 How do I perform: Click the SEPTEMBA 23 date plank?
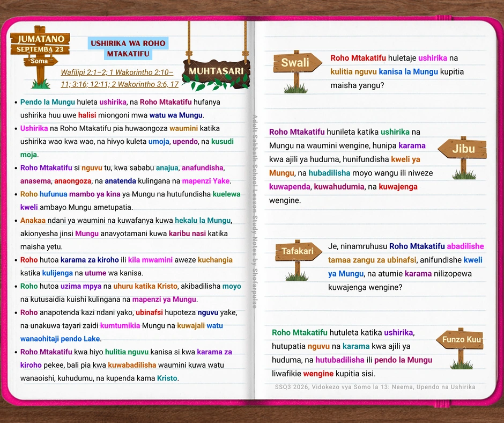click(40, 49)
